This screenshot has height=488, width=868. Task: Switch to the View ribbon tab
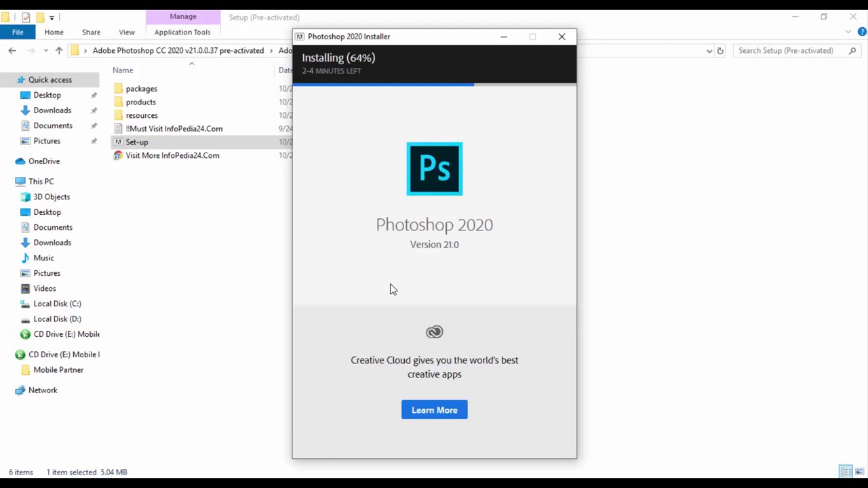coord(127,32)
